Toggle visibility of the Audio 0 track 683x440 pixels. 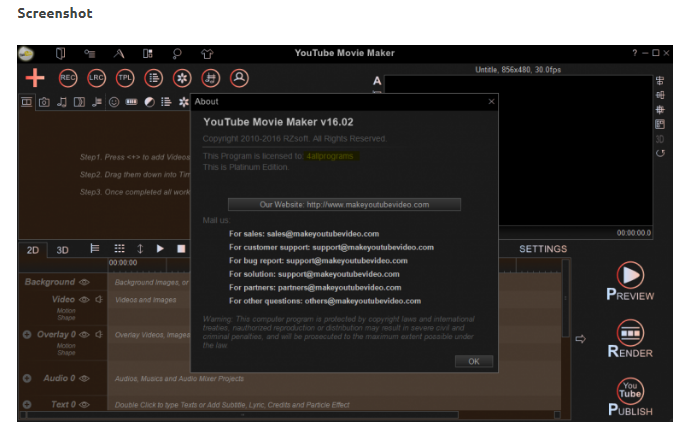pyautogui.click(x=84, y=378)
